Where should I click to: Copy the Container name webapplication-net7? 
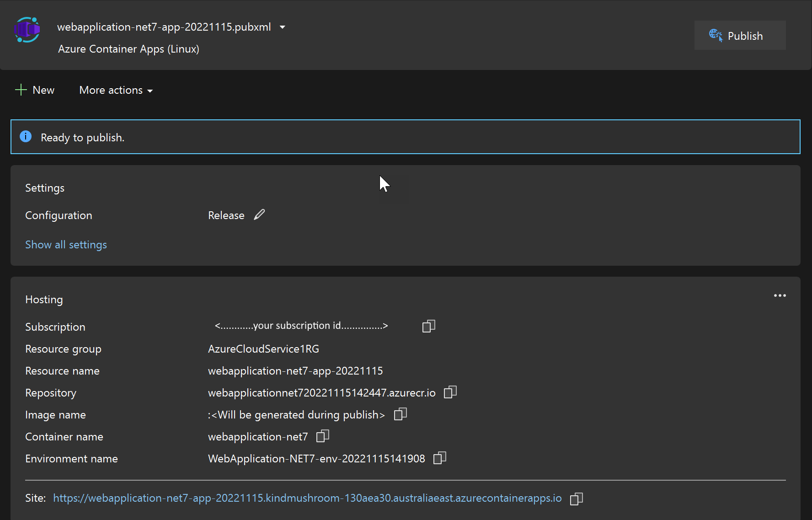pos(322,436)
